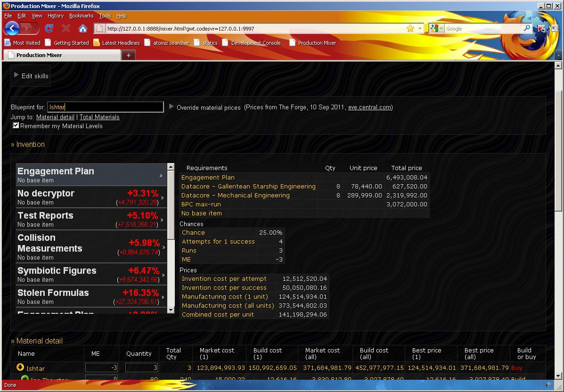
Task: Click the decryptor list up scroll arrow
Action: tap(171, 167)
